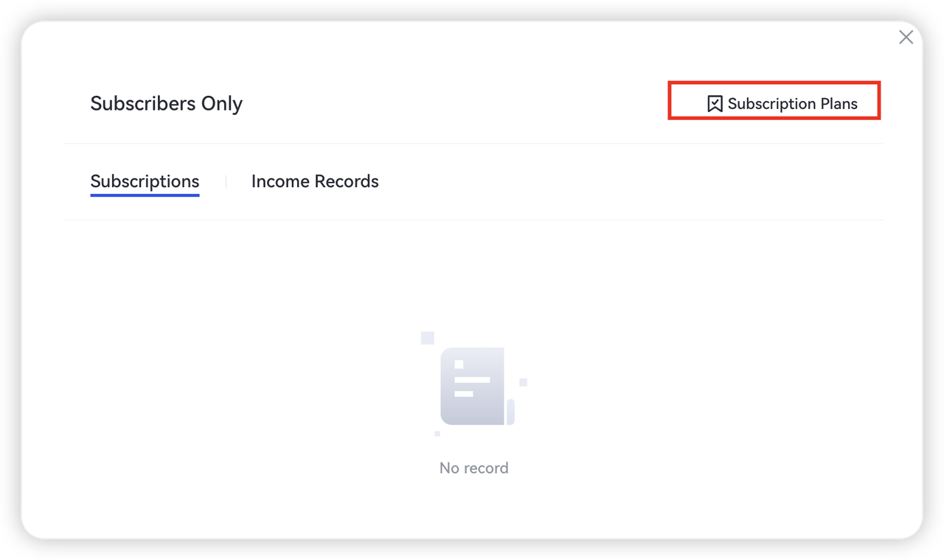Image resolution: width=944 pixels, height=560 pixels.
Task: Click empty white area below "No record"
Action: (x=473, y=508)
